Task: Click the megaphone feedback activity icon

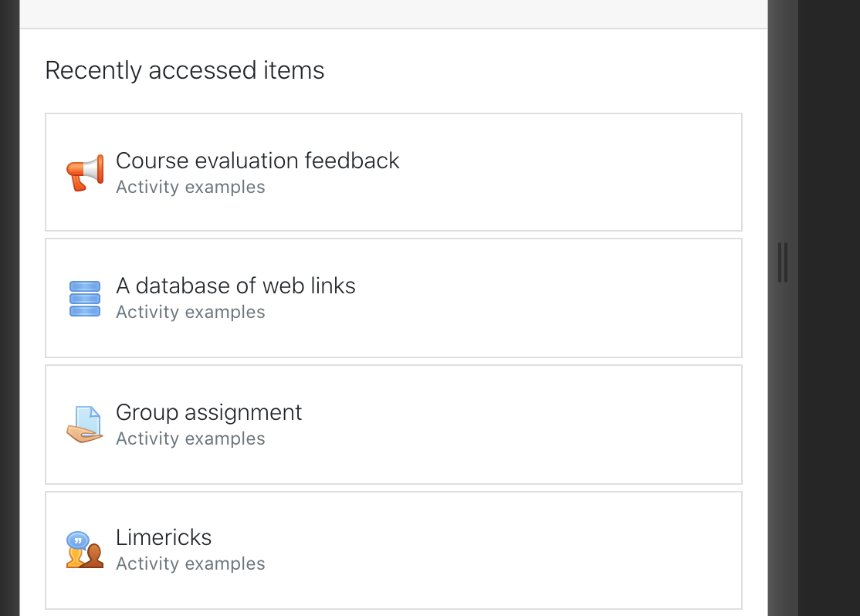Action: (x=85, y=173)
